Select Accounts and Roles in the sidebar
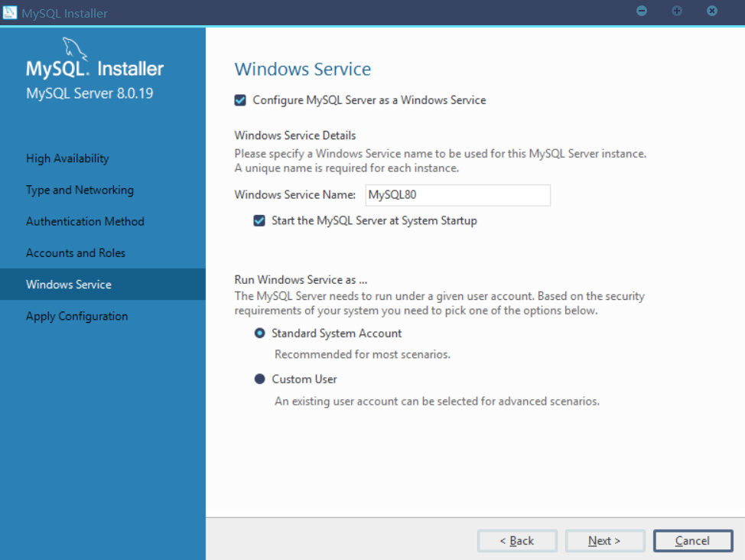Viewport: 745px width, 560px height. point(76,252)
